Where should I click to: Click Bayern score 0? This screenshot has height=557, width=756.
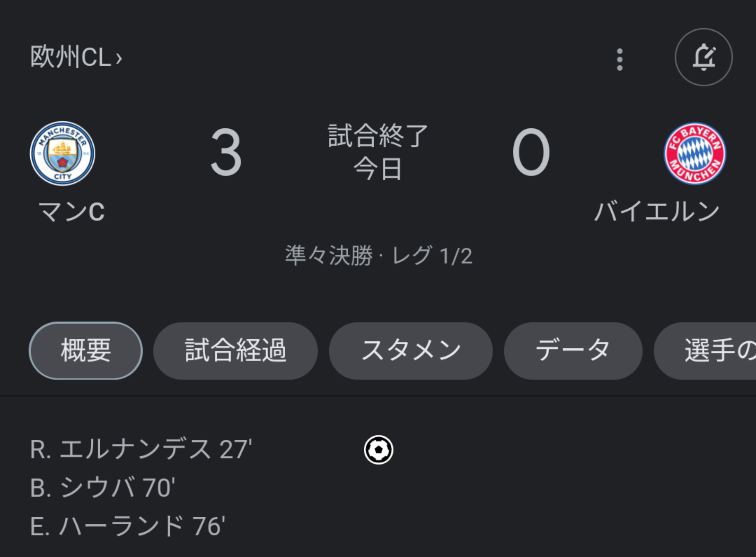531,152
